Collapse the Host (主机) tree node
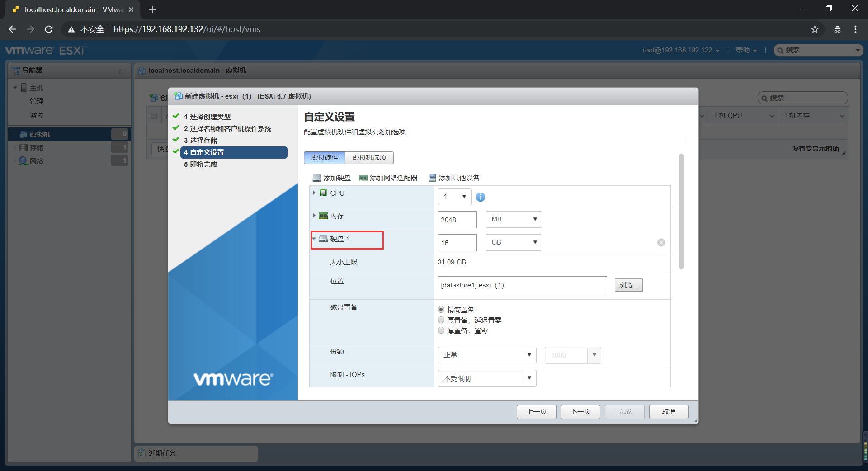 coord(15,88)
